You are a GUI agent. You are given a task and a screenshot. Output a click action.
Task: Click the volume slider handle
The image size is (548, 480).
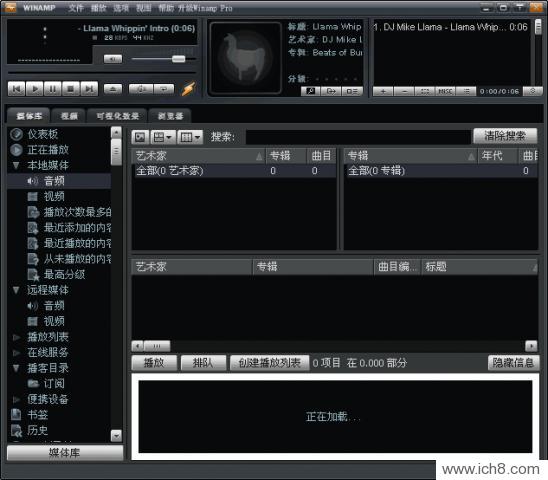coord(179,59)
